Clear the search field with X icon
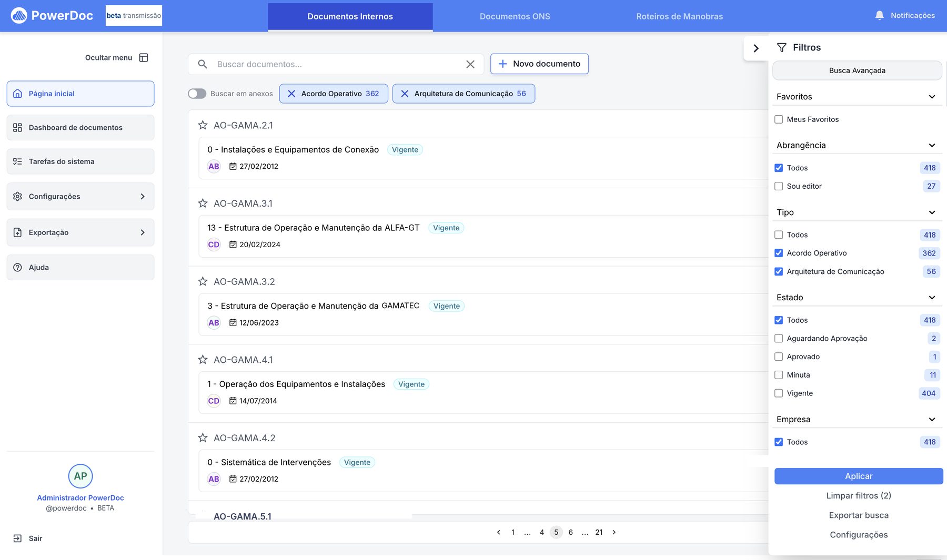Image resolution: width=947 pixels, height=560 pixels. [470, 64]
